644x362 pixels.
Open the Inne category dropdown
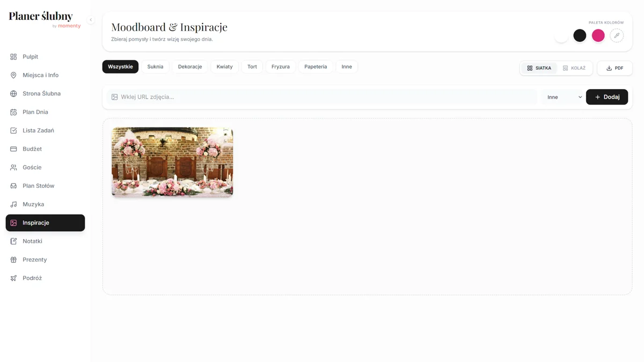click(x=562, y=97)
